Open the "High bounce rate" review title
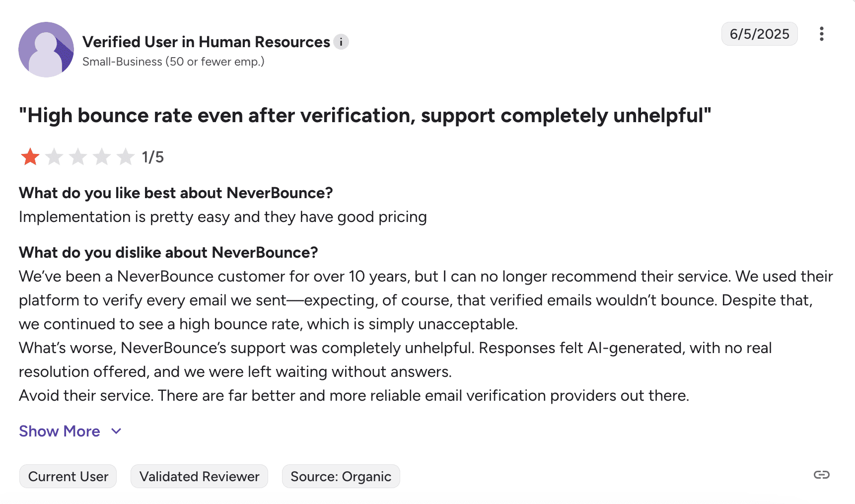Image resolution: width=855 pixels, height=504 pixels. [x=365, y=116]
